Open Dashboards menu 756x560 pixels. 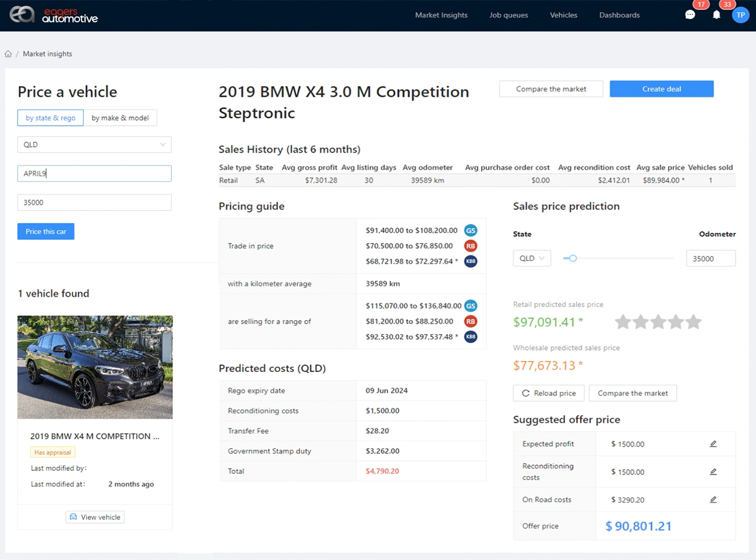pos(619,15)
